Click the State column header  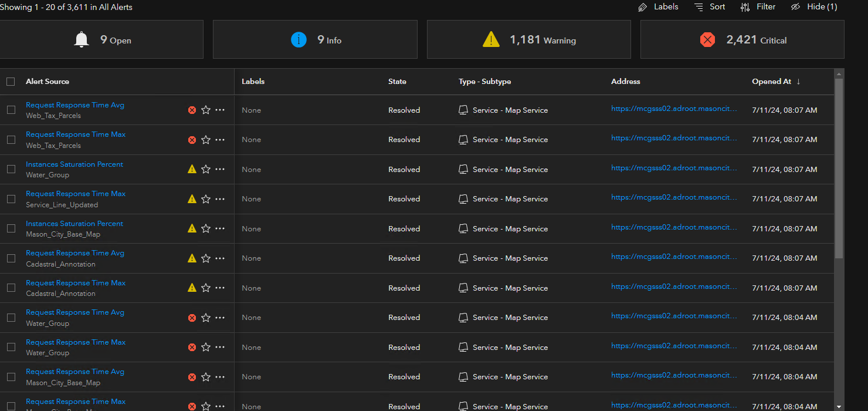point(397,82)
